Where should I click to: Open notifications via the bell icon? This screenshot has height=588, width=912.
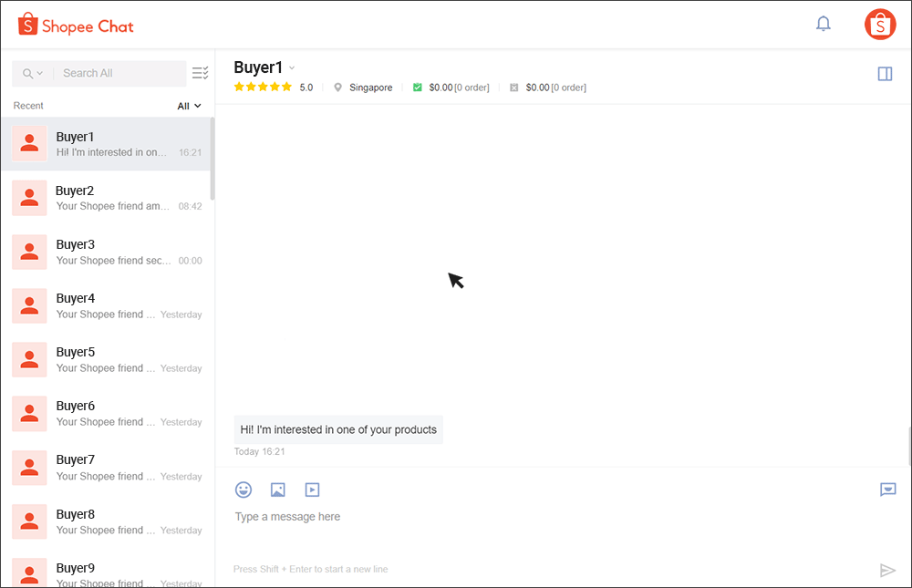coord(823,24)
